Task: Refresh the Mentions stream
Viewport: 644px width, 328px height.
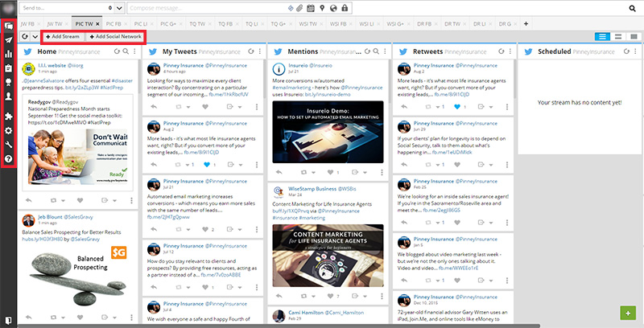Action: (x=367, y=51)
